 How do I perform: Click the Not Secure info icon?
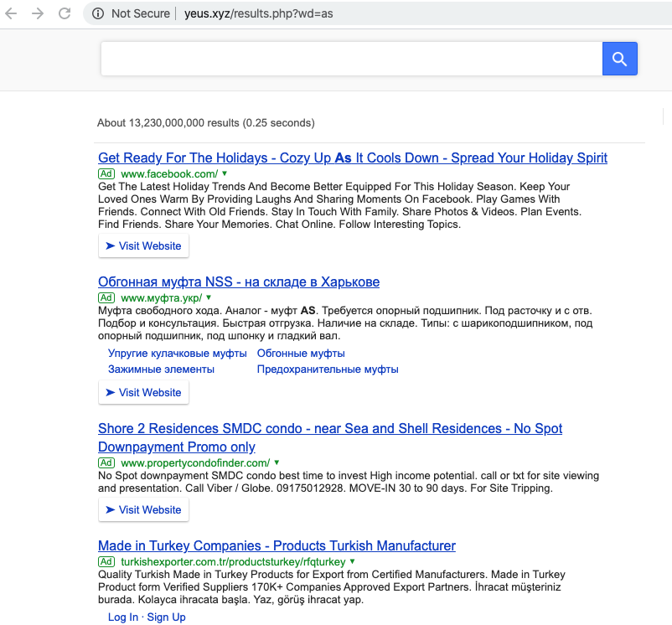point(97,13)
